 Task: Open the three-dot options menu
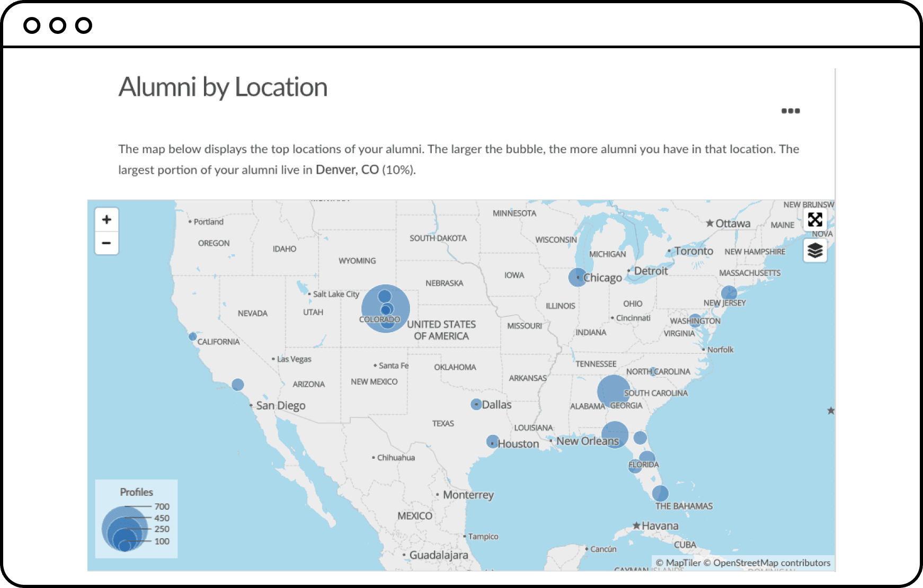pos(791,111)
